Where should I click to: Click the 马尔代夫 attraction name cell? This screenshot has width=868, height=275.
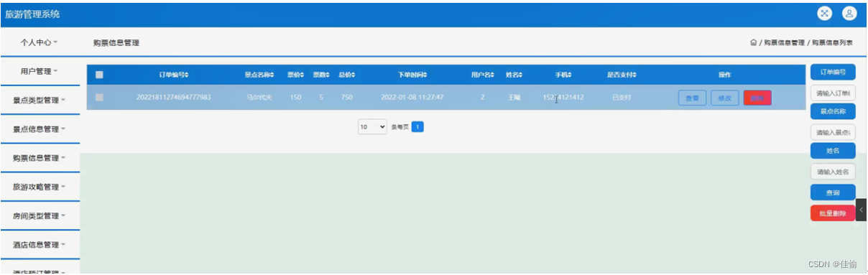[259, 97]
